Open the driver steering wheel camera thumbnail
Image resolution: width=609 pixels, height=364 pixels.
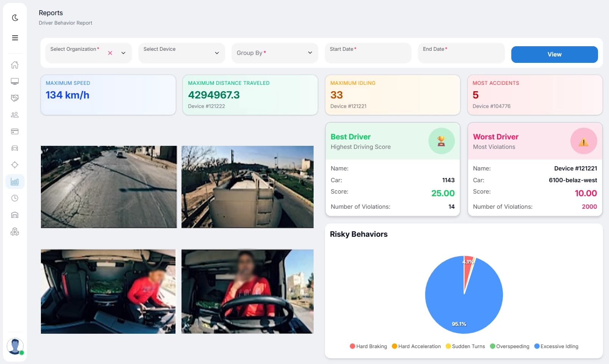247,291
